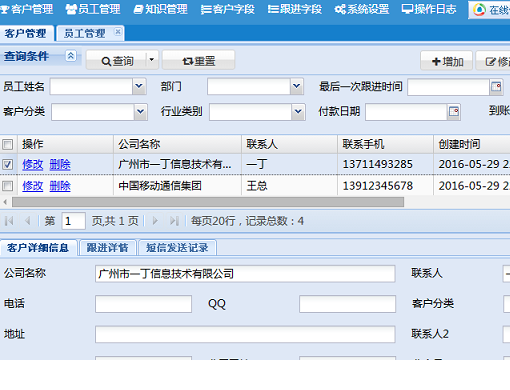Open calendar icon for 最后一次跟进时间
510x390 pixels.
[x=496, y=87]
